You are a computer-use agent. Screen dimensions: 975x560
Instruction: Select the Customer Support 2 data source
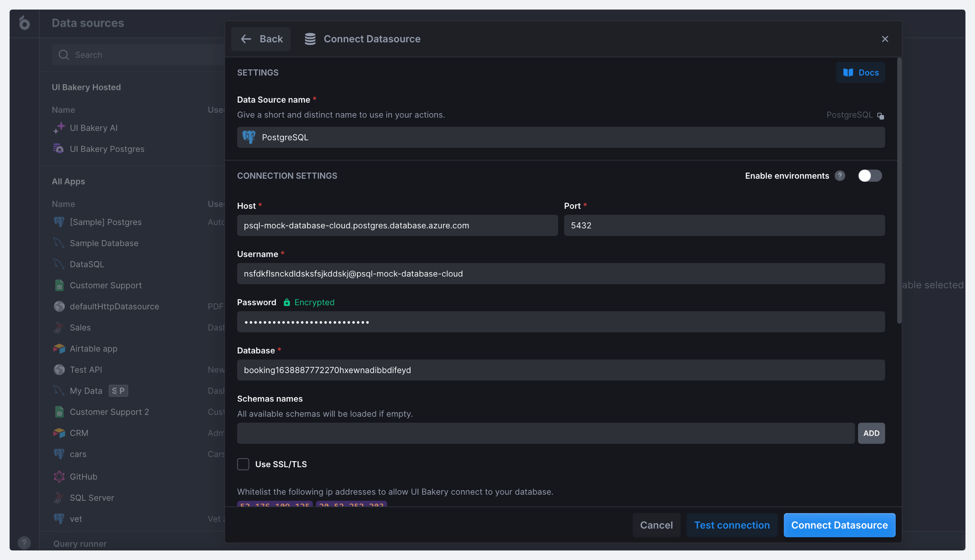109,412
